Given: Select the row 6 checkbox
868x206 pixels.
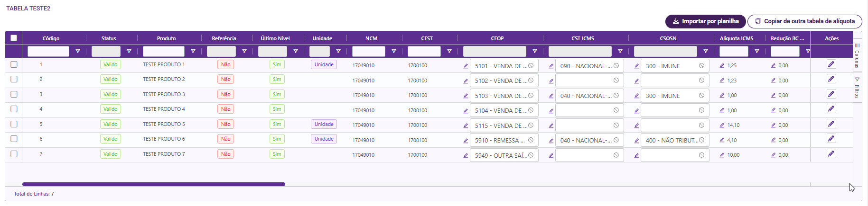Looking at the screenshot, I should point(14,139).
